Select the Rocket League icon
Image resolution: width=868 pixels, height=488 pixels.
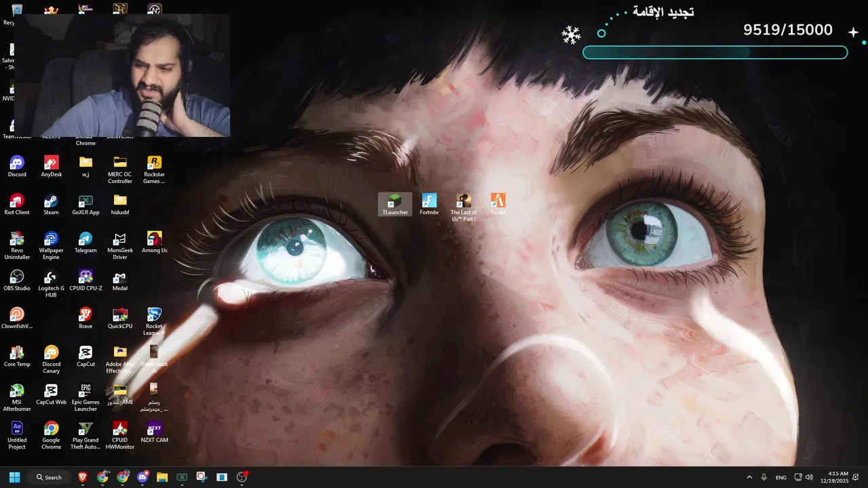click(x=154, y=321)
